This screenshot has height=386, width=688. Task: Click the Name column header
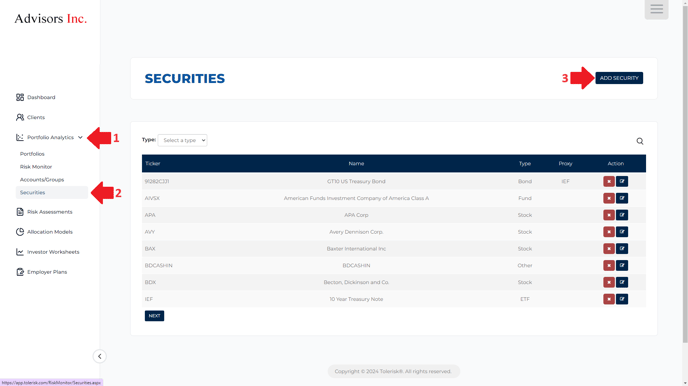click(356, 164)
